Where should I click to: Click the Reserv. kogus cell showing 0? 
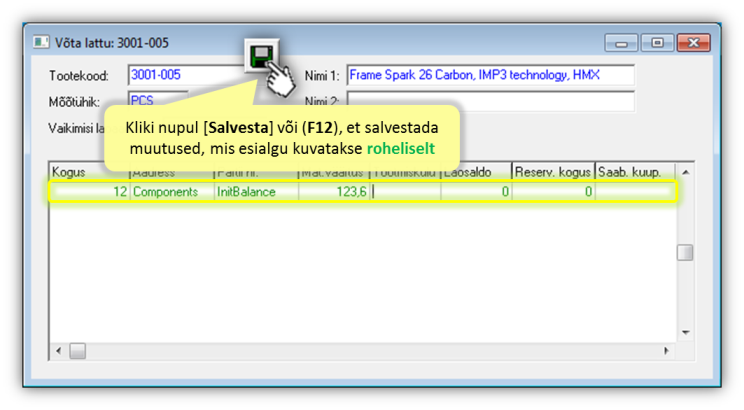[x=553, y=192]
